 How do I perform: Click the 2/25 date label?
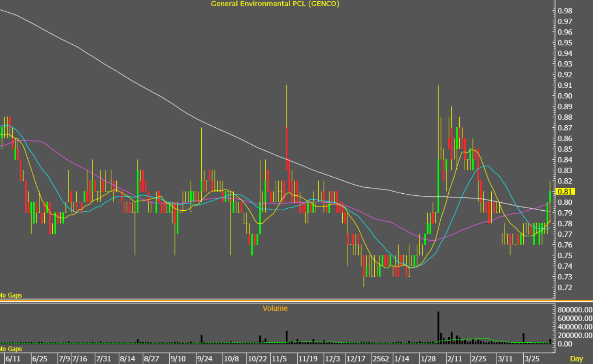480,358
